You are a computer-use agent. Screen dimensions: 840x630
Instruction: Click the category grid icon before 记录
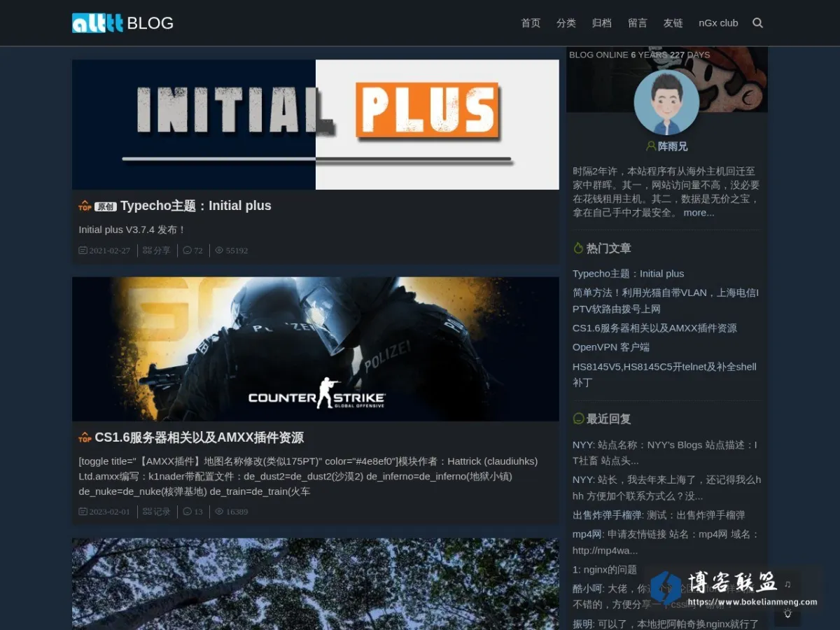[x=147, y=511]
